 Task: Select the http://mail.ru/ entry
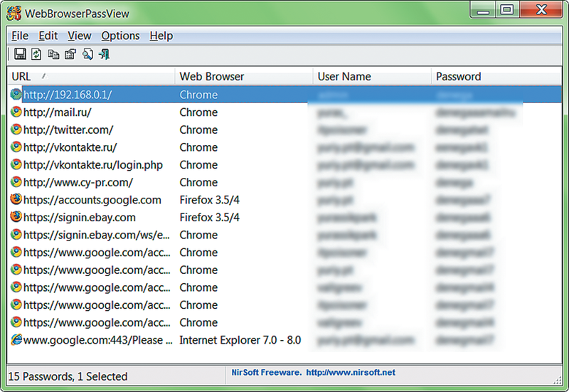(58, 112)
